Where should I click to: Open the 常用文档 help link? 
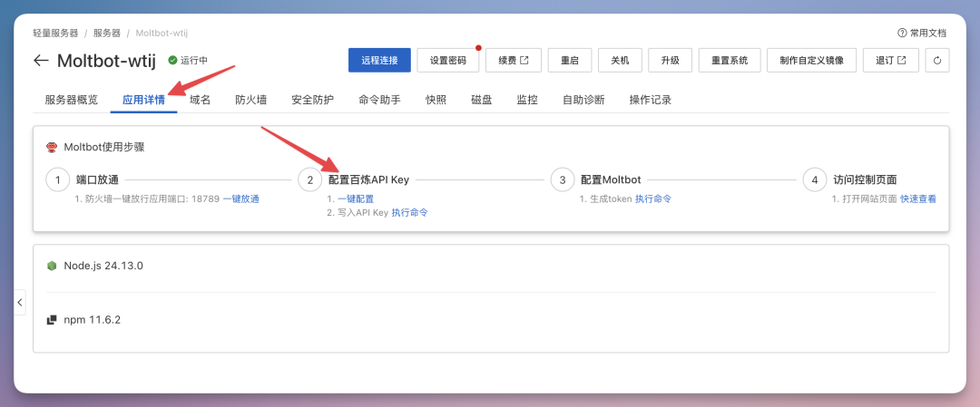click(921, 33)
